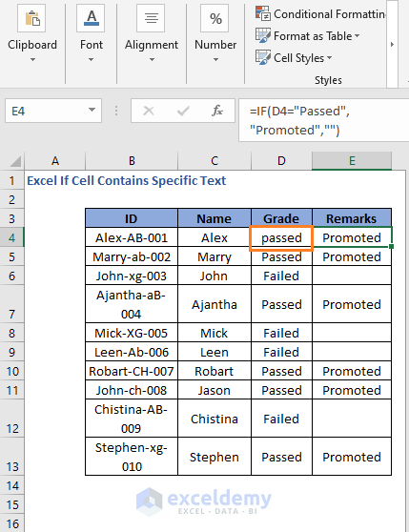This screenshot has height=532, width=409.
Task: Select cell Mick-XG-005
Action: [132, 333]
